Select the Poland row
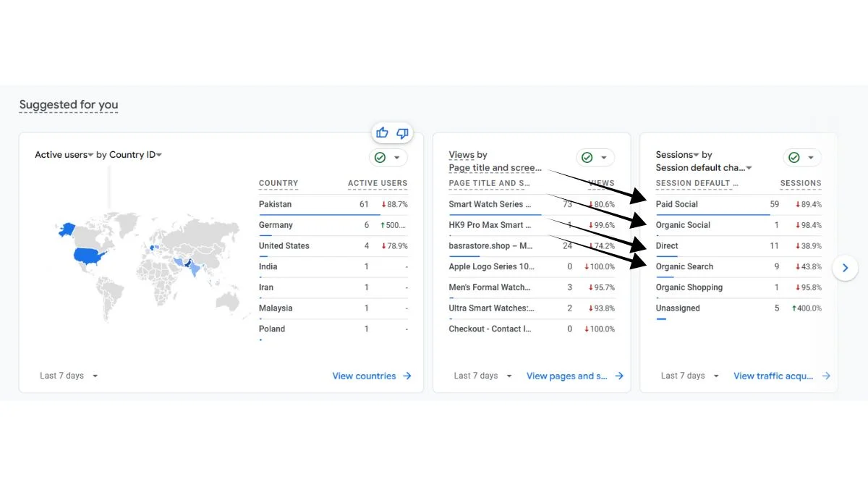This screenshot has width=868, height=485. (333, 329)
